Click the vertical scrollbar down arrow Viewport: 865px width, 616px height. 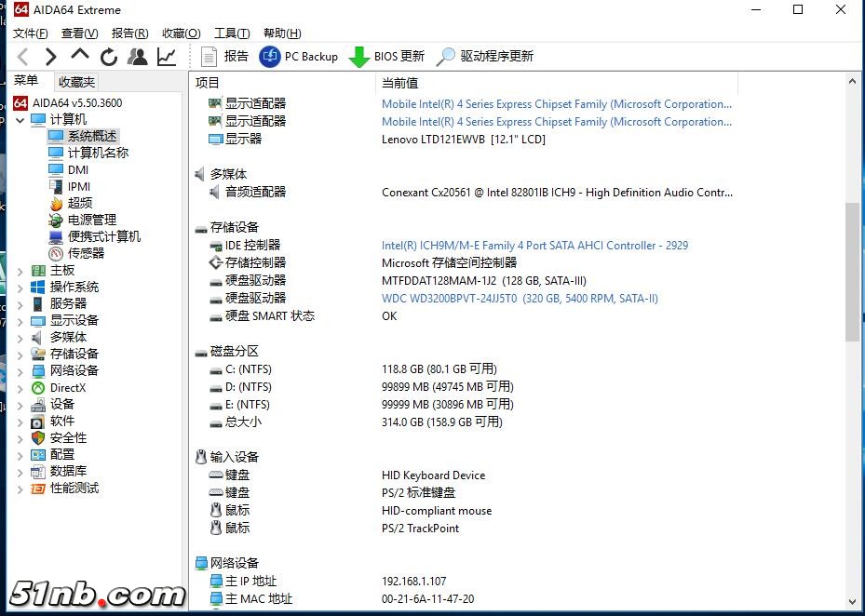tap(853, 602)
